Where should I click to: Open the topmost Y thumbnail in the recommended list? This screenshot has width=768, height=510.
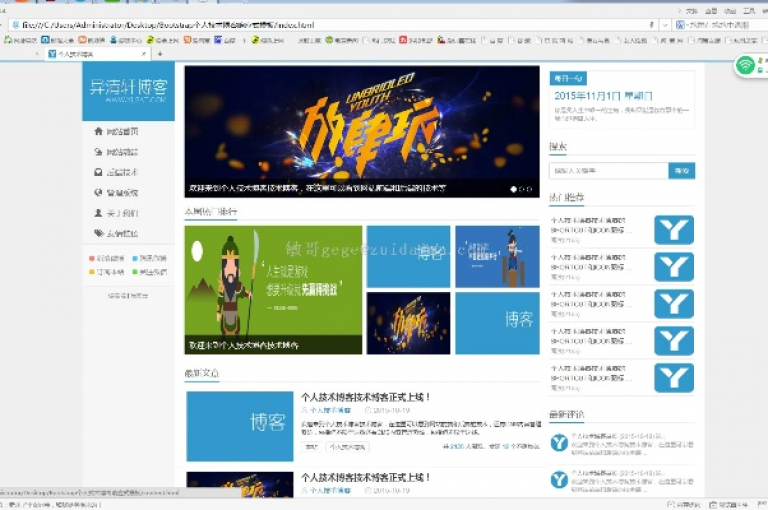674,230
